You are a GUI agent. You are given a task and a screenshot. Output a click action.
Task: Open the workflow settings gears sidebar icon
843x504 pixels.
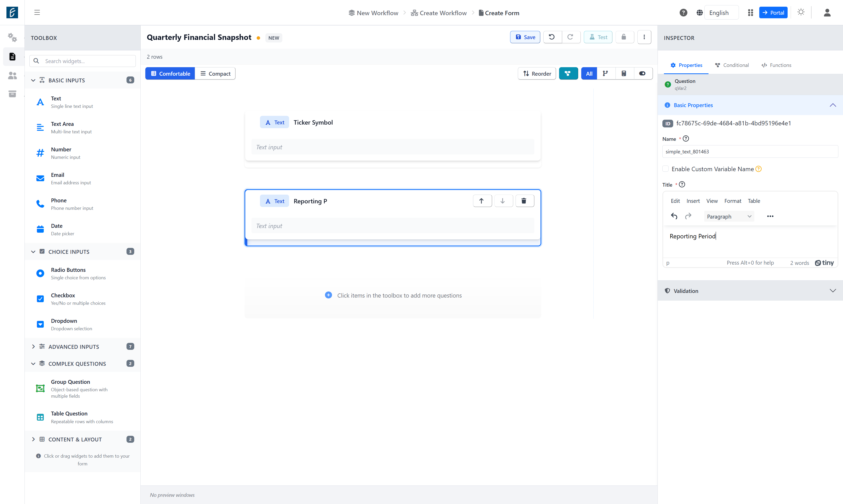tap(12, 37)
